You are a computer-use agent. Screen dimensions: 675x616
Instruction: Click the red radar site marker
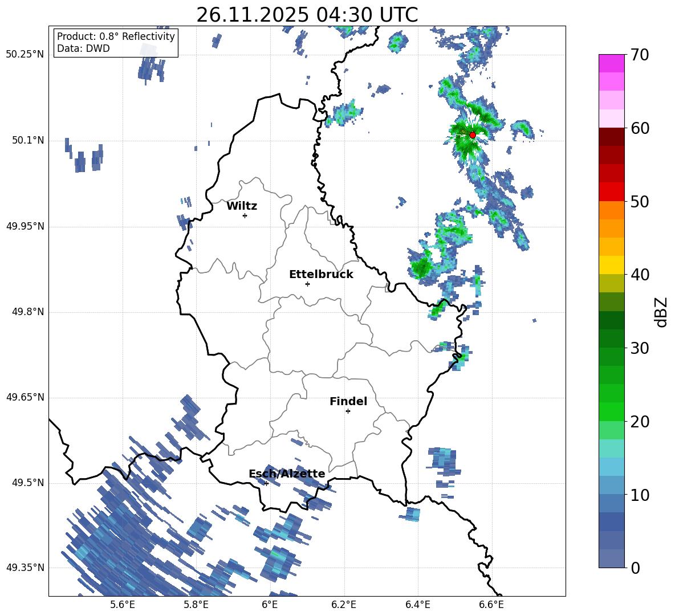(x=473, y=134)
